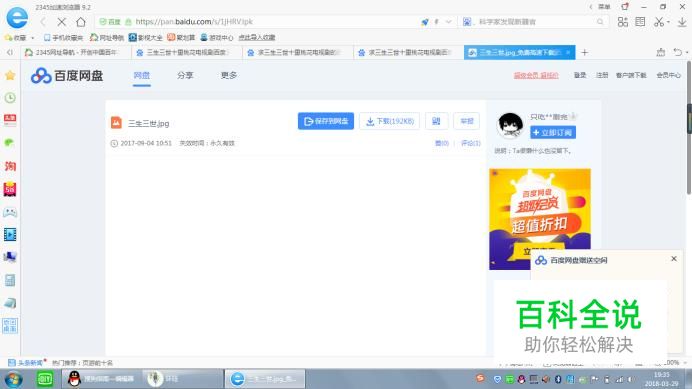Switch to the second Baidu tab

click(187, 53)
